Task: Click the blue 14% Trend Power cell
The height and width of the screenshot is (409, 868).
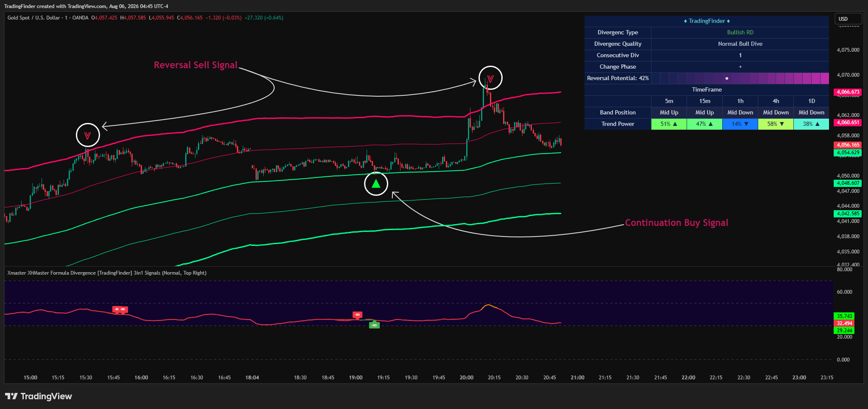Action: 740,124
